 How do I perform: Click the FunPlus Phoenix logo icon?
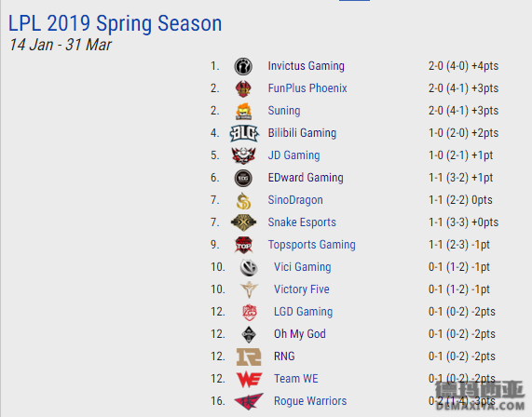pos(243,88)
